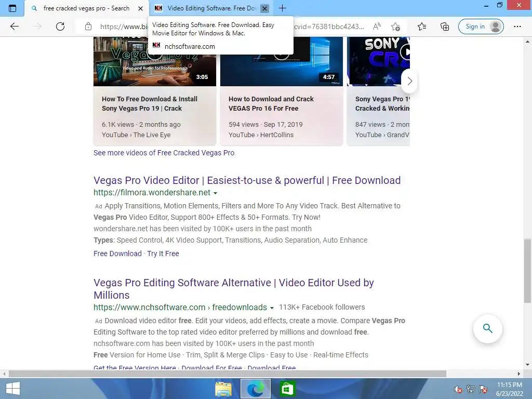Click scroll up arrow on vertical scrollbar
Viewport: 532px width, 399px height.
click(527, 42)
